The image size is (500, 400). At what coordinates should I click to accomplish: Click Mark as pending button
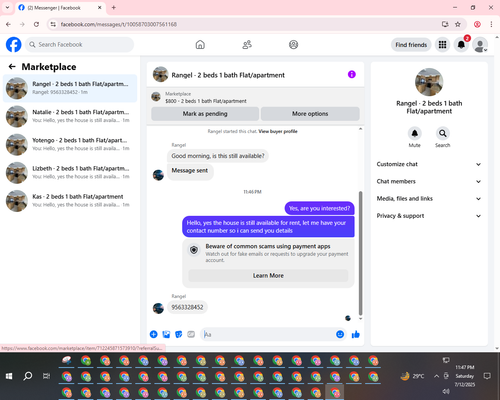tap(205, 114)
